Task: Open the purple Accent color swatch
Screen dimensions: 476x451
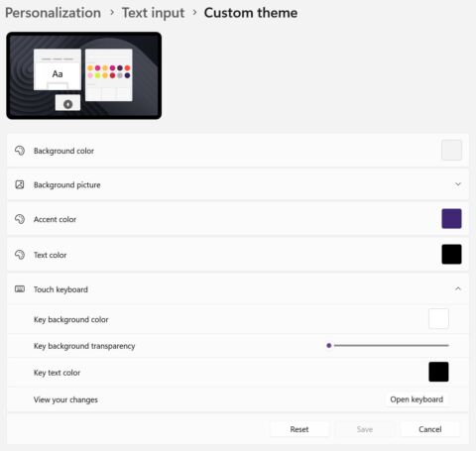Action: pyautogui.click(x=451, y=218)
